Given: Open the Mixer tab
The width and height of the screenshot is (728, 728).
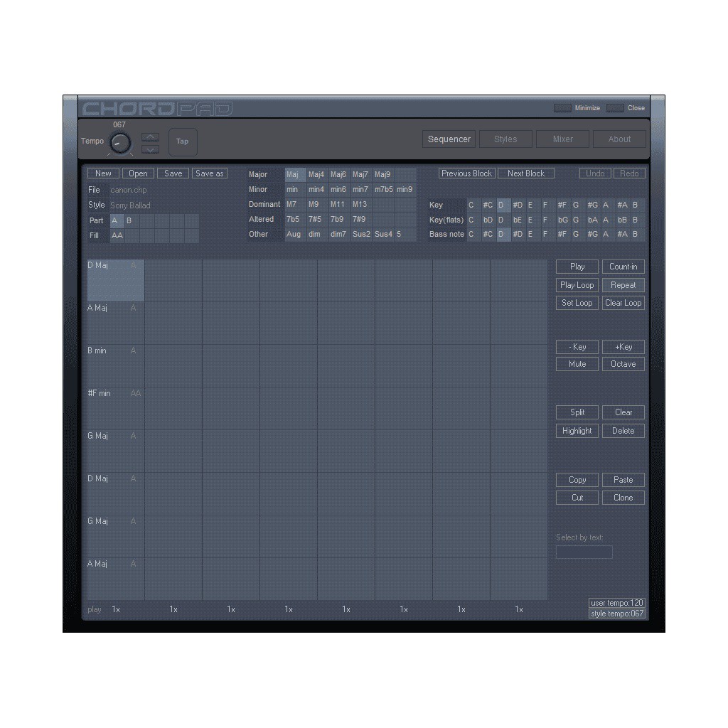Looking at the screenshot, I should [x=563, y=139].
